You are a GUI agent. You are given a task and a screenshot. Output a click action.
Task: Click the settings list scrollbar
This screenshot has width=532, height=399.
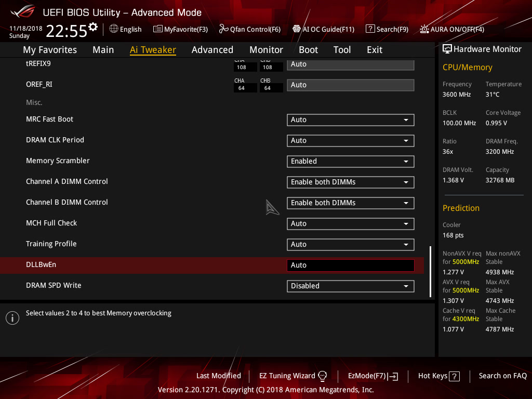click(431, 271)
